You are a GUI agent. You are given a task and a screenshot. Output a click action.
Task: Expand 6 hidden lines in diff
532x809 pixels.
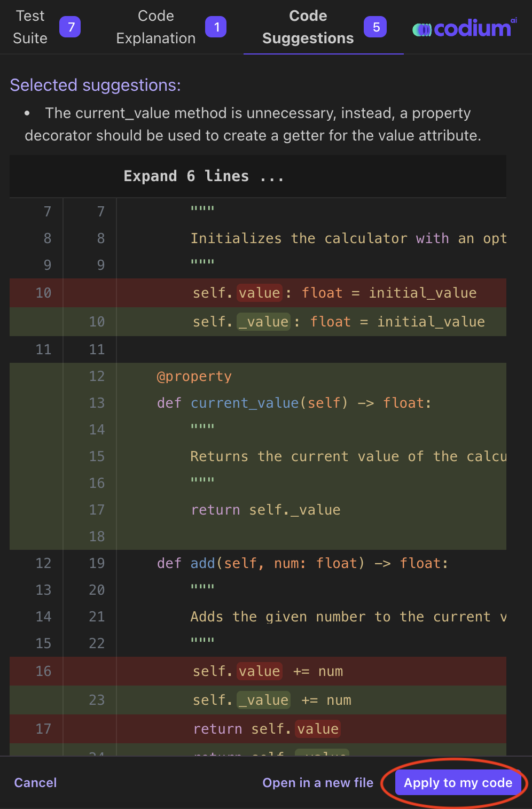[x=204, y=176]
